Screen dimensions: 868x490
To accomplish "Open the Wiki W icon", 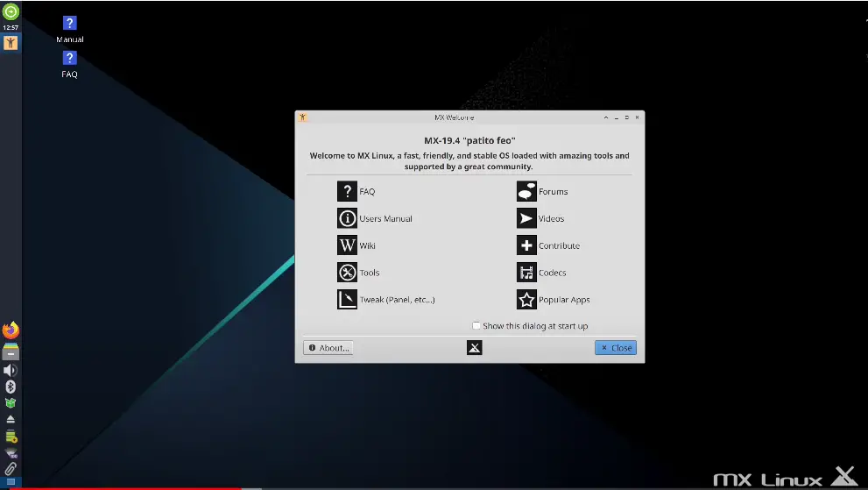I will tap(347, 245).
